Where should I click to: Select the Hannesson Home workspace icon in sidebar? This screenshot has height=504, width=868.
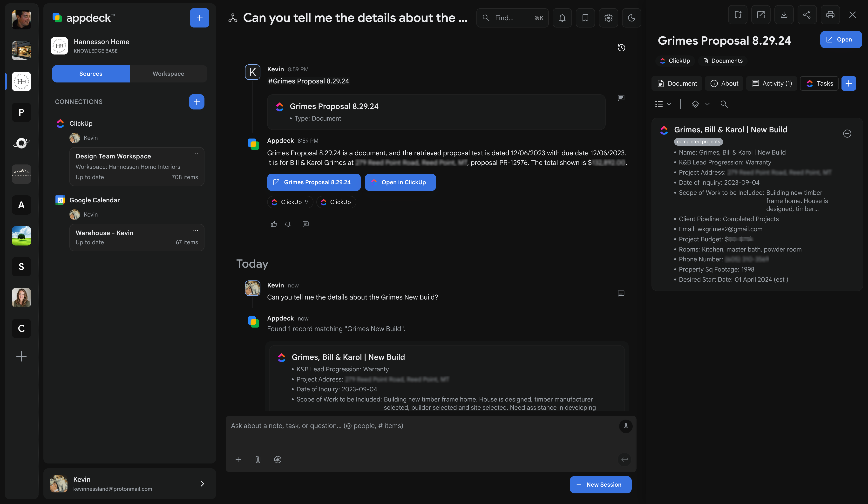(x=21, y=82)
